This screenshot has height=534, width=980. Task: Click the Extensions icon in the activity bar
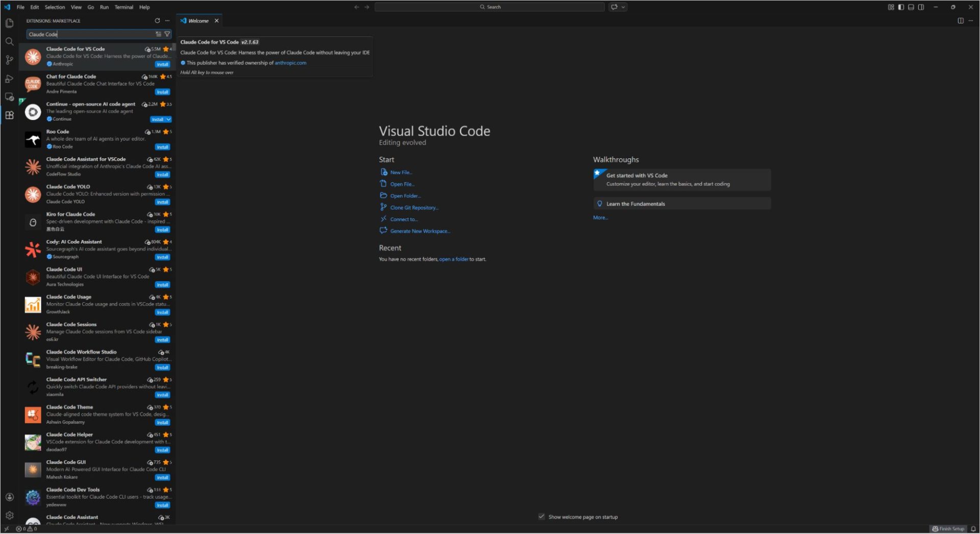click(9, 115)
